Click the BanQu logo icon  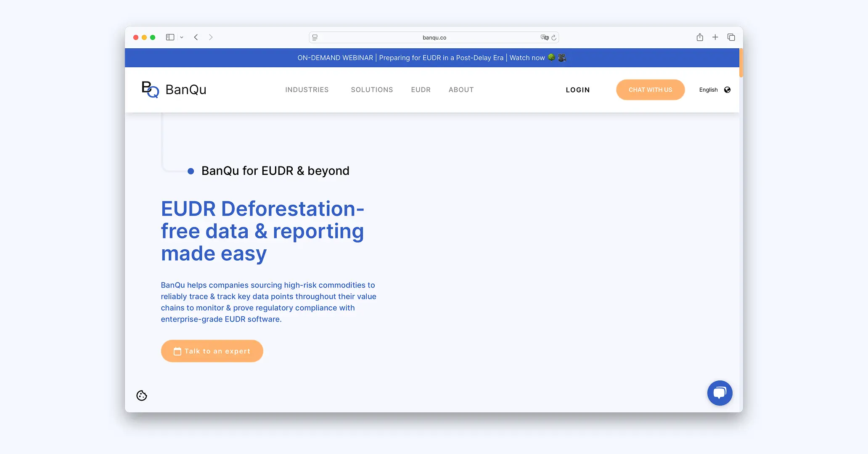[150, 90]
